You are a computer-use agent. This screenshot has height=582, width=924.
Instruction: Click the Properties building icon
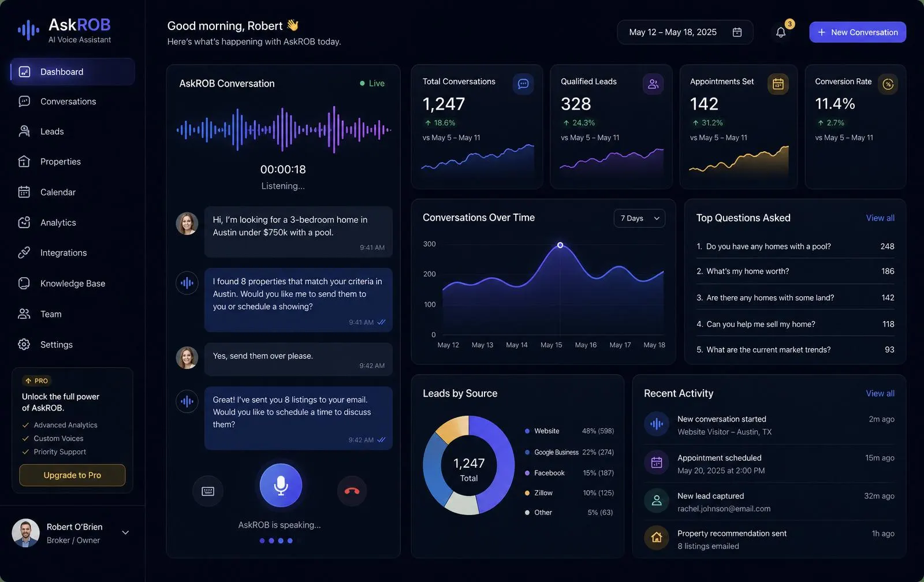coord(24,162)
